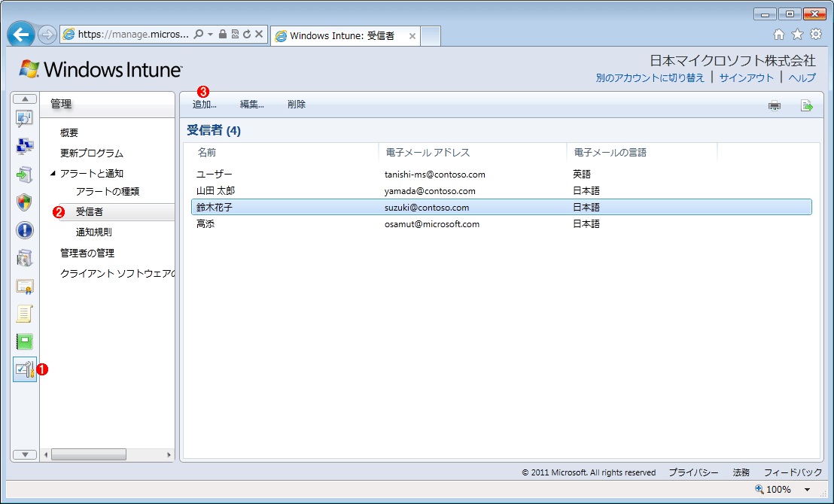
Task: Open a new browser tab
Action: (431, 36)
